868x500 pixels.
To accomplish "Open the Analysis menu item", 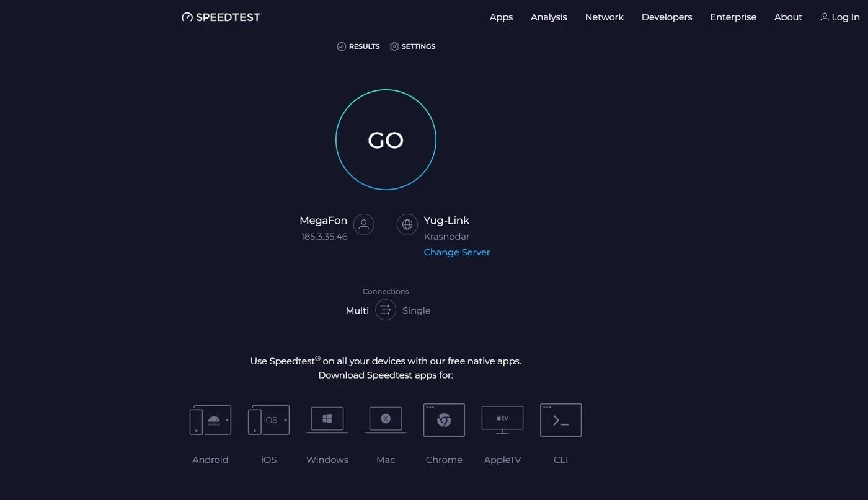I will [549, 17].
